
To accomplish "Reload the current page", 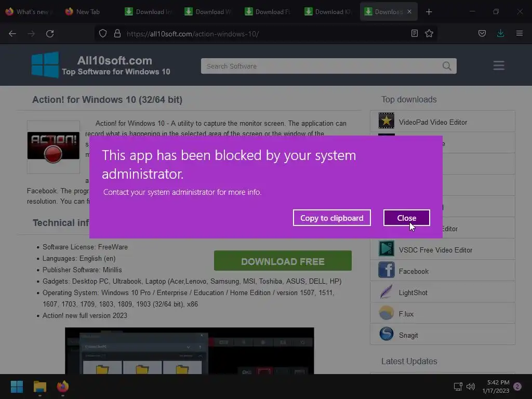I will coord(50,34).
